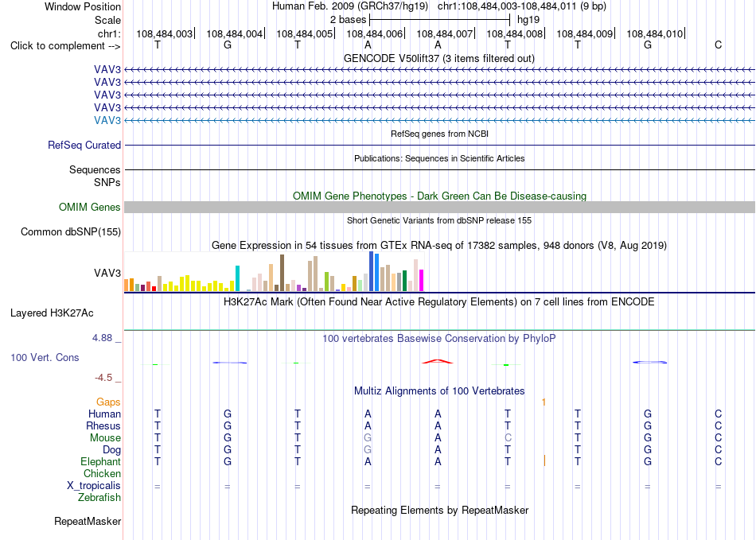Click the gray C in the Mouse alignment row

tap(508, 438)
